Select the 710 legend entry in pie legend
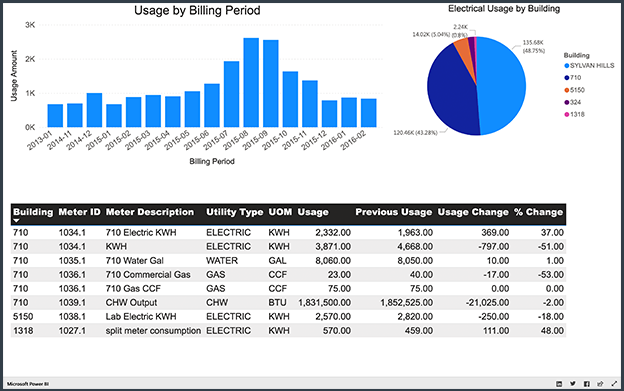624x391 pixels. coord(573,78)
